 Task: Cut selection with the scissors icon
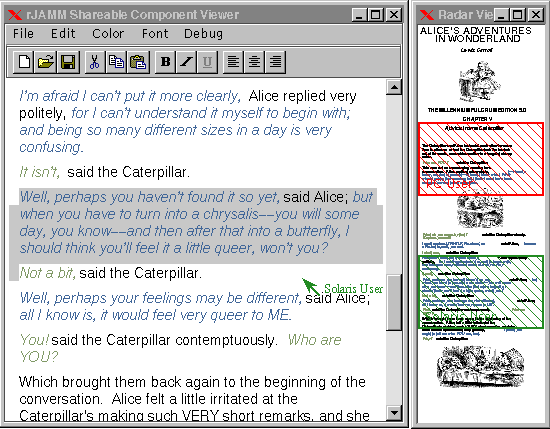(95, 62)
